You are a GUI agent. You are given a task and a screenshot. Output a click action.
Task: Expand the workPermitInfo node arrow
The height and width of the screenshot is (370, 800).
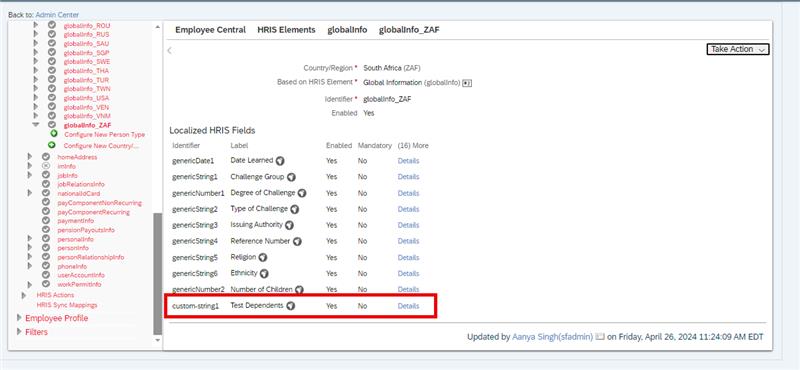pos(30,284)
